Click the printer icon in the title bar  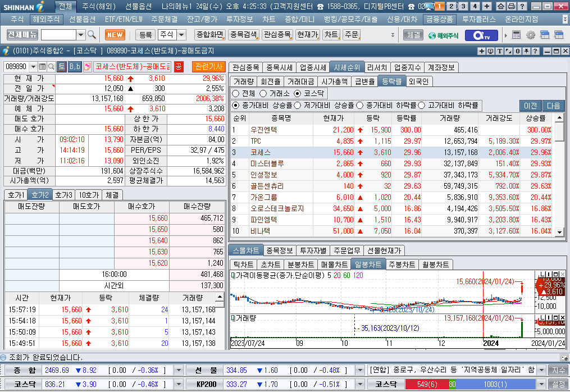tap(511, 6)
